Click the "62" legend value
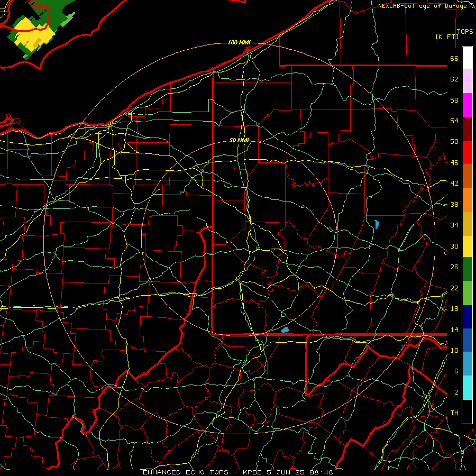This screenshot has height=476, width=476. point(454,79)
